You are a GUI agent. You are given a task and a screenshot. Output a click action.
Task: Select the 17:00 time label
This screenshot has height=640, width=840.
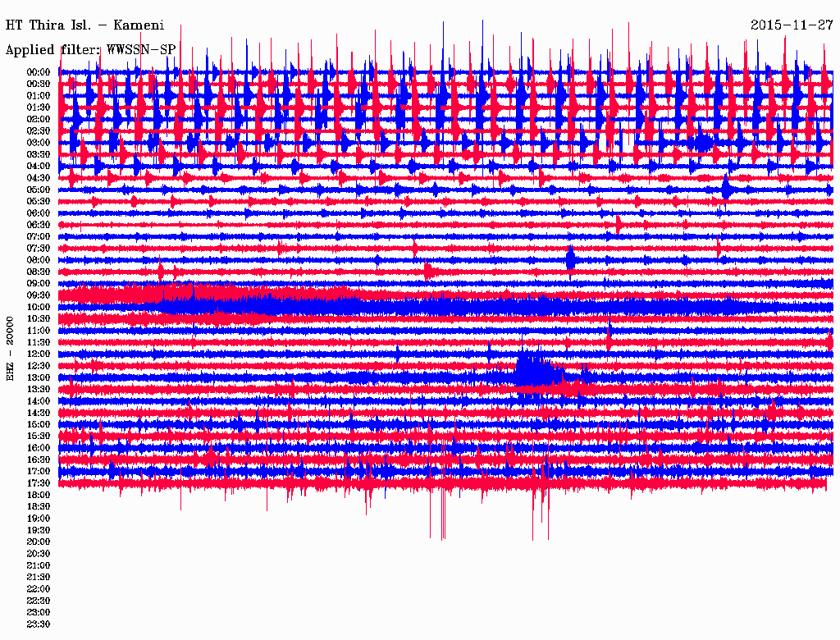39,472
